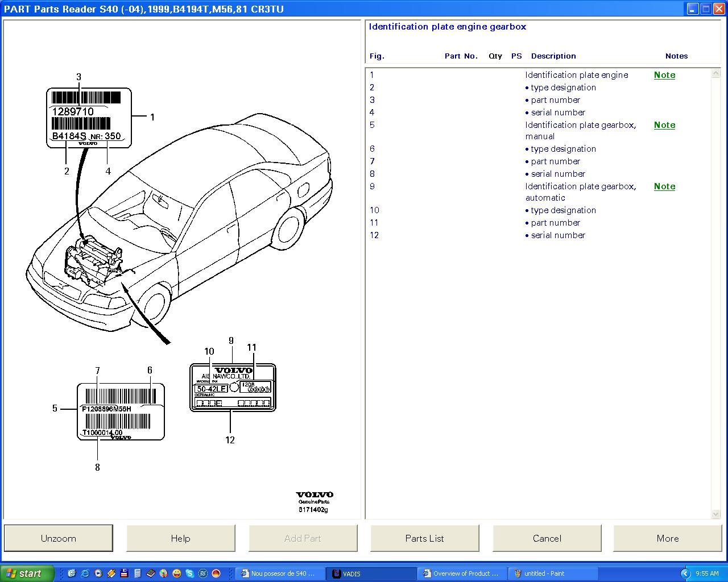
Task: Click the round red-black quick launch icon
Action: tap(216, 573)
